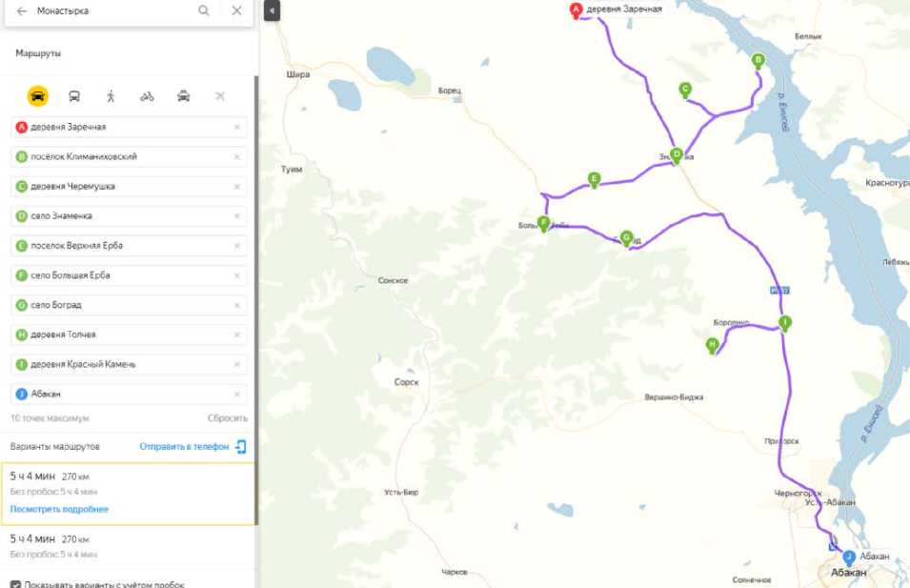Image resolution: width=910 pixels, height=588 pixels.
Task: Edit point J Абакан field
Action: pyautogui.click(x=129, y=394)
